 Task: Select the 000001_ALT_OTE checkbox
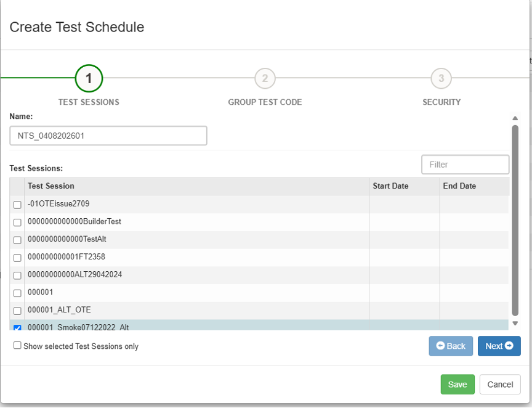point(17,311)
